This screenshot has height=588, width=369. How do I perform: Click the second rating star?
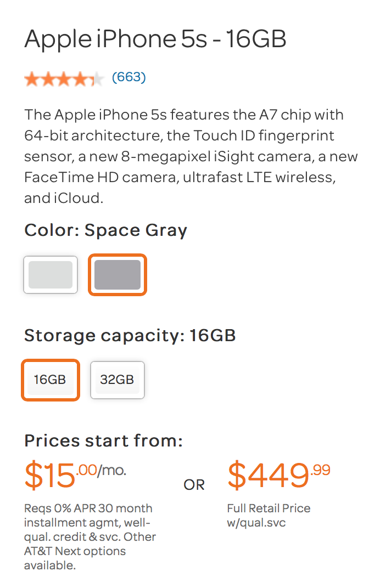coord(48,80)
